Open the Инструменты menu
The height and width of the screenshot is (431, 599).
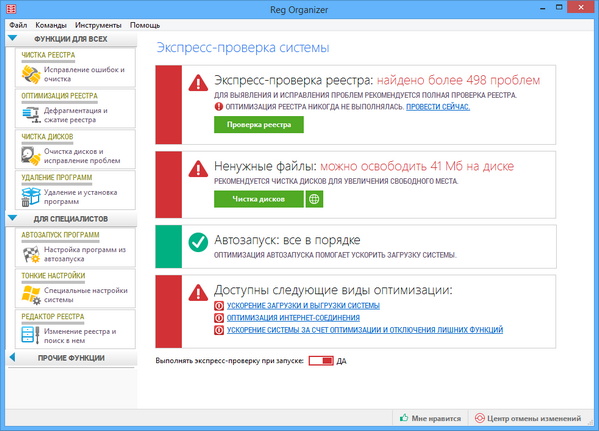pos(98,25)
